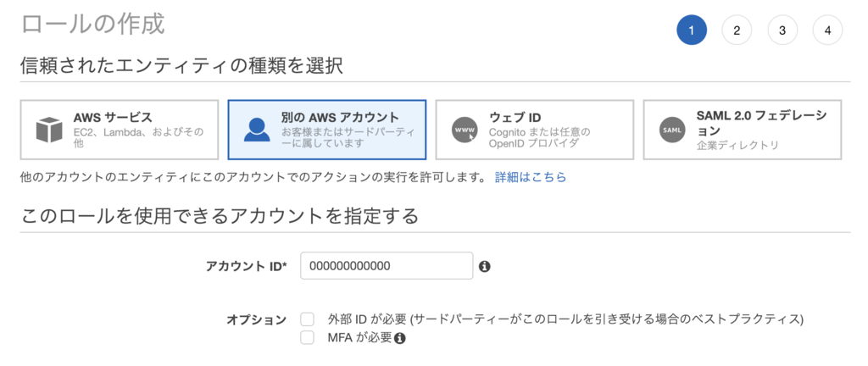Open the 詳細はこちら link
This screenshot has height=366, width=868.
click(x=531, y=177)
